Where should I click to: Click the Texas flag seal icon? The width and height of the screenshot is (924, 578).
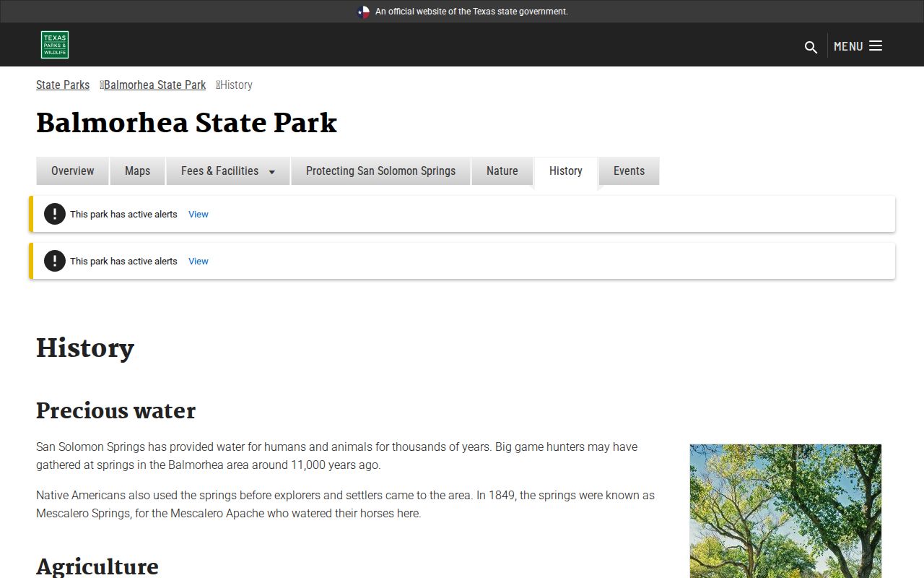pyautogui.click(x=363, y=12)
